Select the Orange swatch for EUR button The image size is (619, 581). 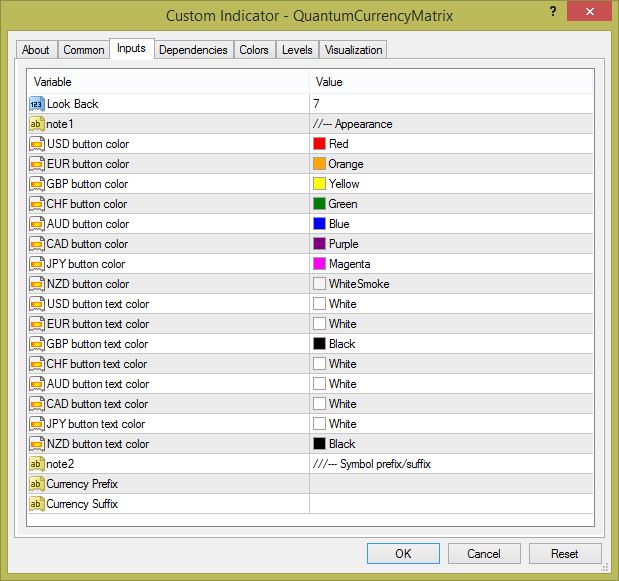pos(320,164)
